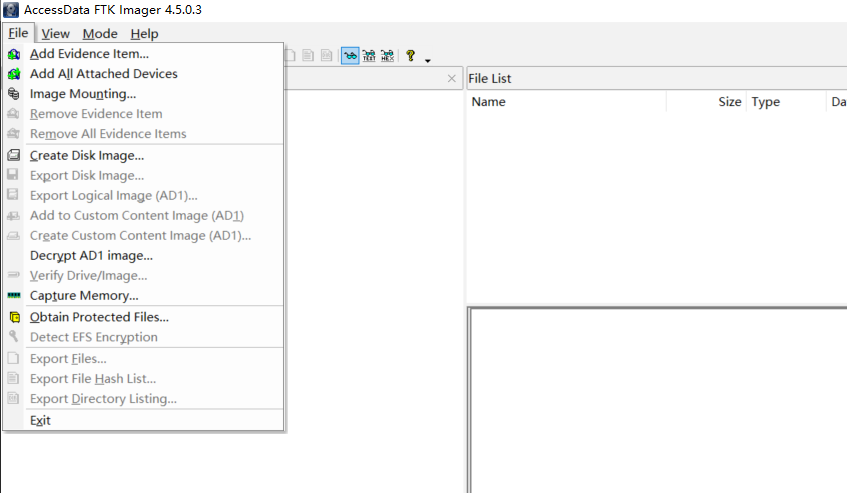Sort the file list by Size column
847x493 pixels.
729,102
